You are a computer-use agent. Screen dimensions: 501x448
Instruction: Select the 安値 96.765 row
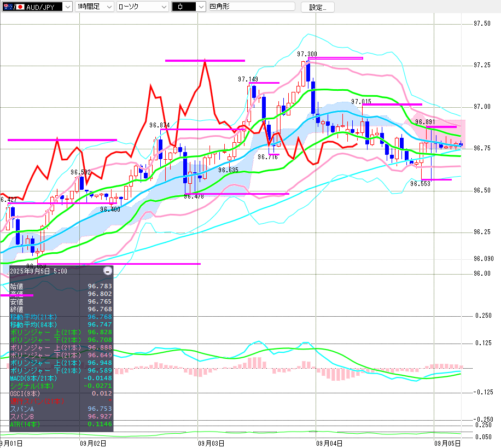61,301
